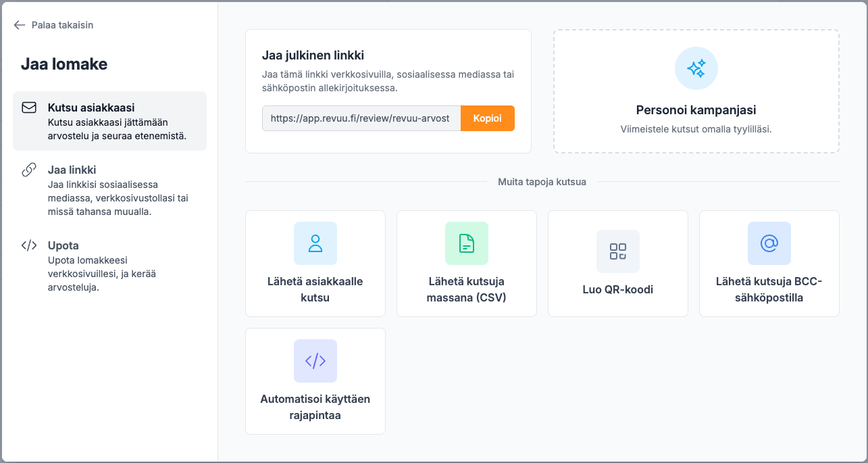This screenshot has width=868, height=463.
Task: Click the envelope icon beside Kutsu asiakkaasi
Action: pos(29,108)
